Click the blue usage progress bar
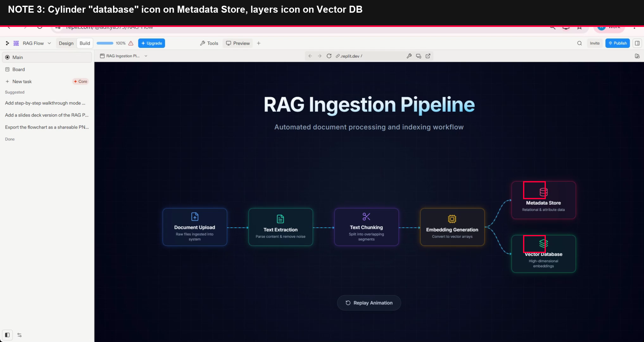 pos(105,43)
